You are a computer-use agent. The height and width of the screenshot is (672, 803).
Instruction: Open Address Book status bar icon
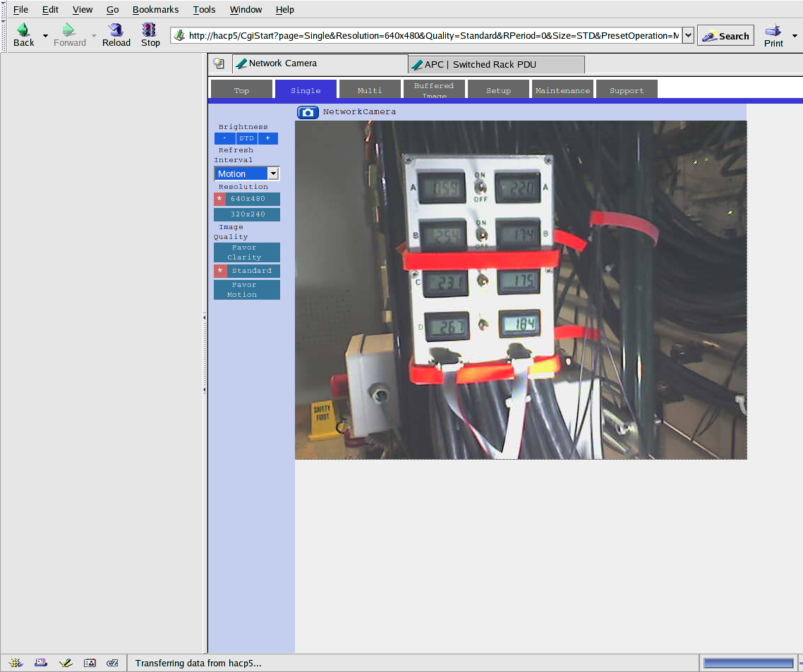[x=90, y=663]
